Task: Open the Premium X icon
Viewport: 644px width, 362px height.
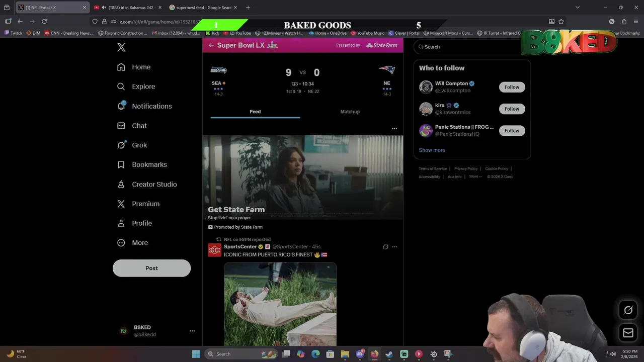Action: tap(121, 204)
